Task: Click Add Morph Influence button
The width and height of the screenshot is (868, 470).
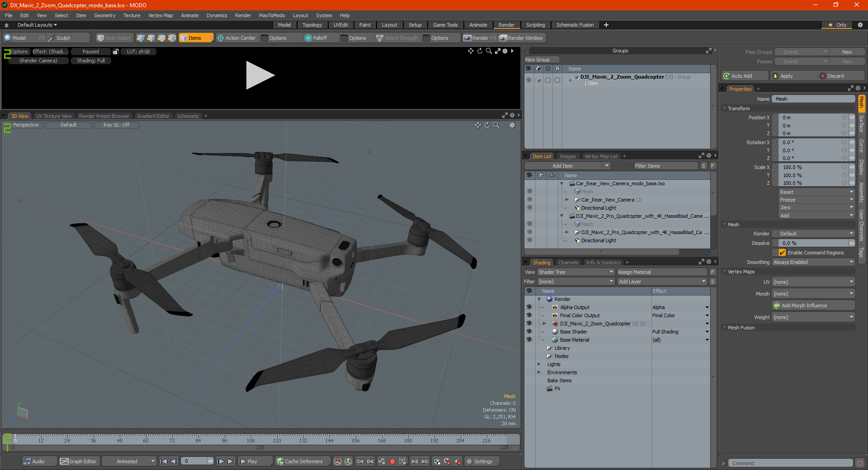Action: (813, 305)
